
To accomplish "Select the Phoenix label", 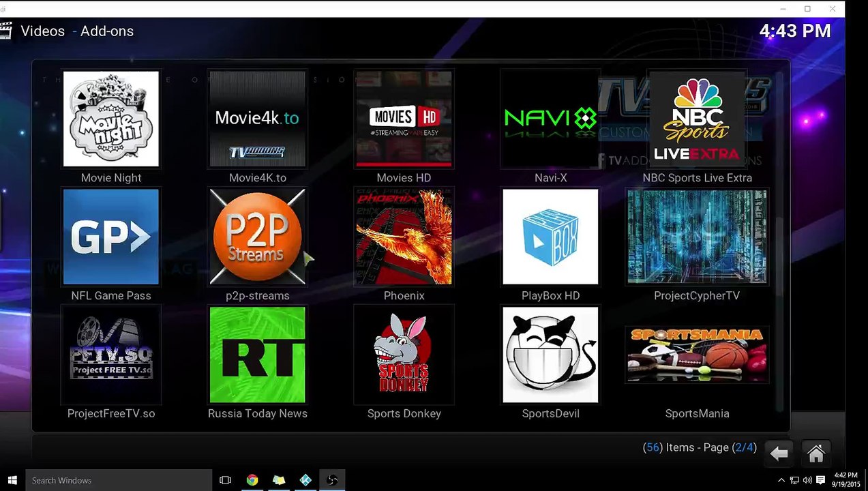I will pos(404,295).
